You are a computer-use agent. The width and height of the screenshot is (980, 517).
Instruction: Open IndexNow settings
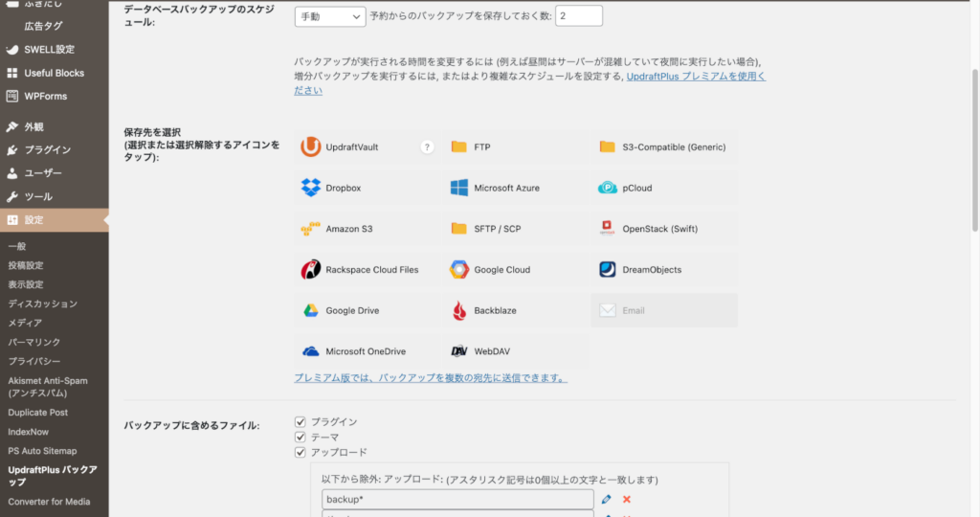click(x=28, y=432)
